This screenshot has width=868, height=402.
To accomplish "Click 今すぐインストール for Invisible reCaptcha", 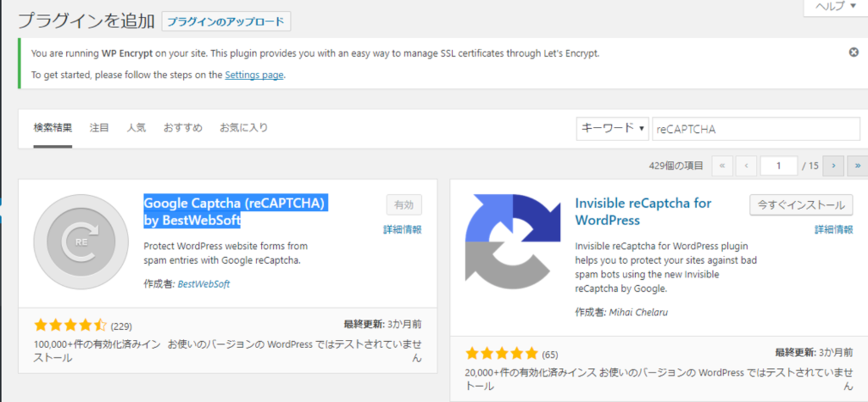I will coord(801,205).
